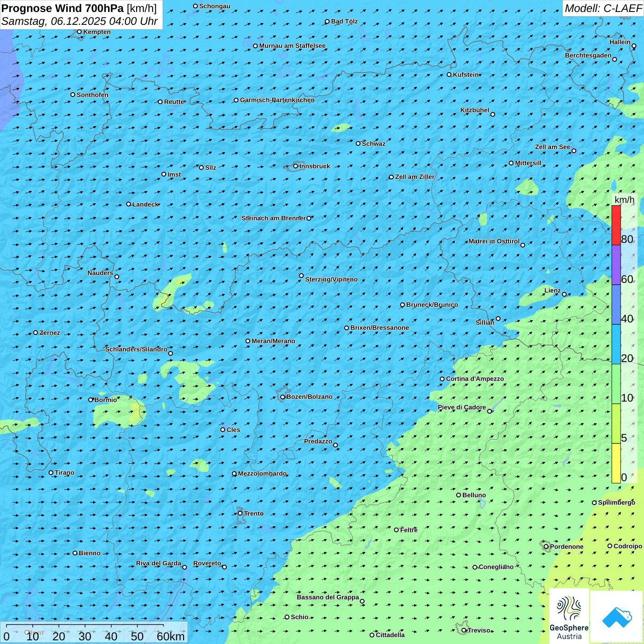Click the GeoSphere Austria logo
644x644 pixels.
[x=569, y=616]
